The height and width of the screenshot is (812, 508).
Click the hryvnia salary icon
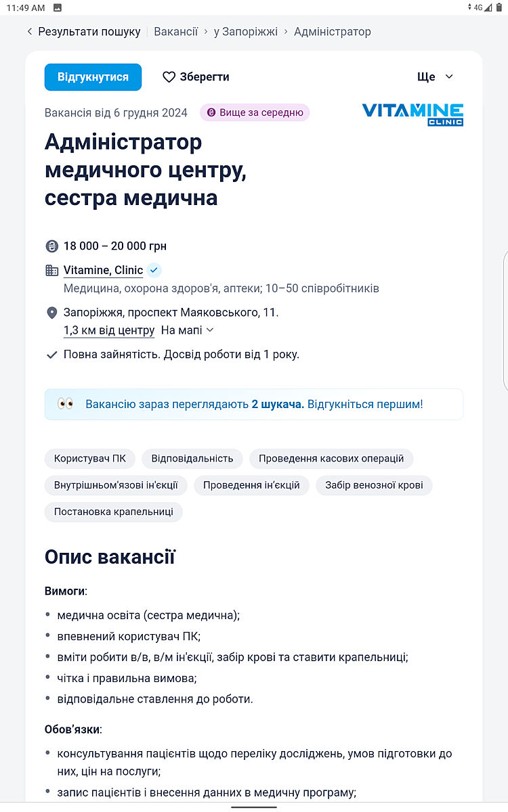[x=51, y=246]
